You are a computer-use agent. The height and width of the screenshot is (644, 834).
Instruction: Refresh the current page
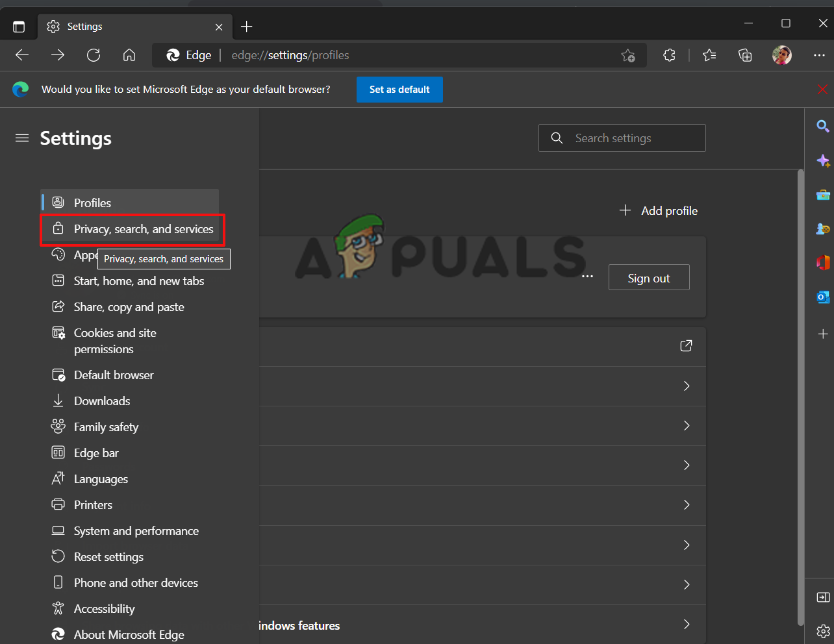(x=94, y=55)
